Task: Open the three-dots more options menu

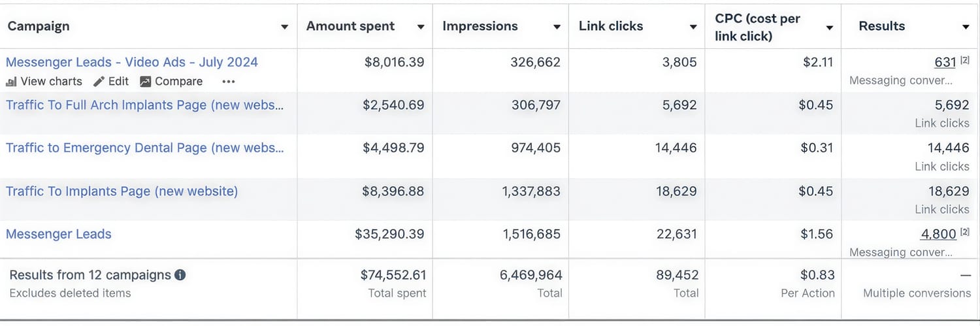Action: (228, 82)
